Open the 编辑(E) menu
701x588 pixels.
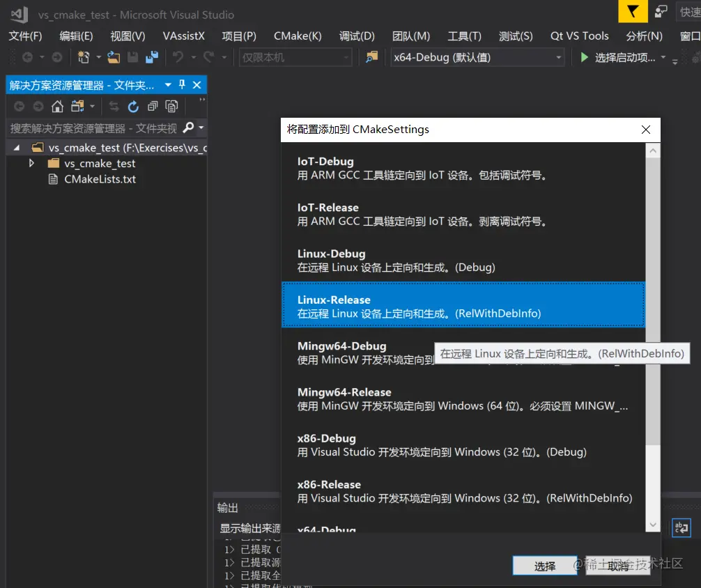point(77,36)
